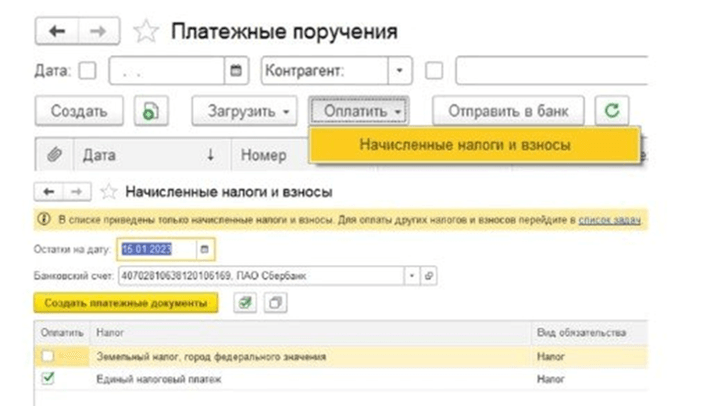The width and height of the screenshot is (714, 406).
Task: Refresh the payment orders list
Action: coord(611,111)
